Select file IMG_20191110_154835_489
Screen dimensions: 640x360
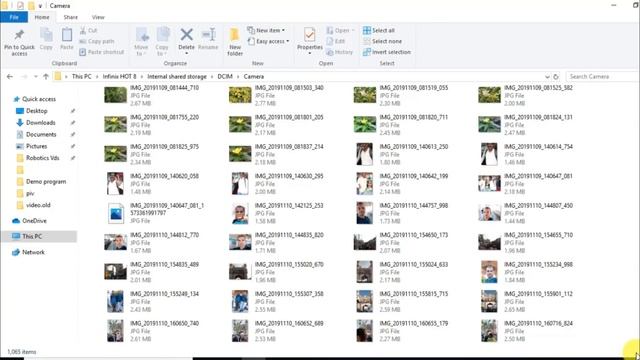(152, 272)
